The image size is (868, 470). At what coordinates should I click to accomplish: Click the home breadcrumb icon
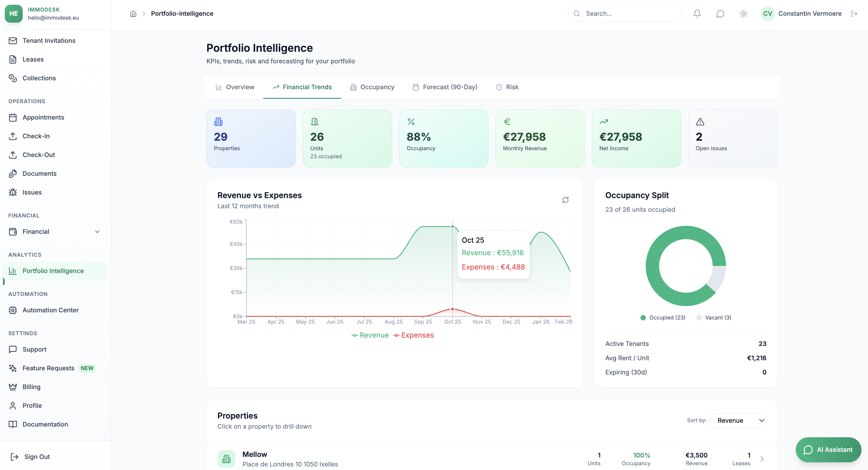(x=133, y=13)
